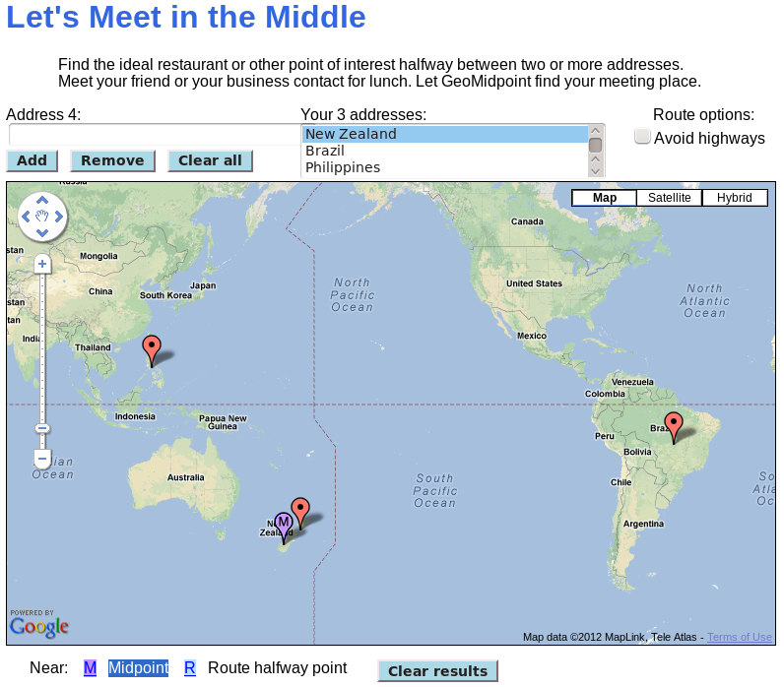This screenshot has width=784, height=687.
Task: Click the Philippines red map marker
Action: (151, 347)
